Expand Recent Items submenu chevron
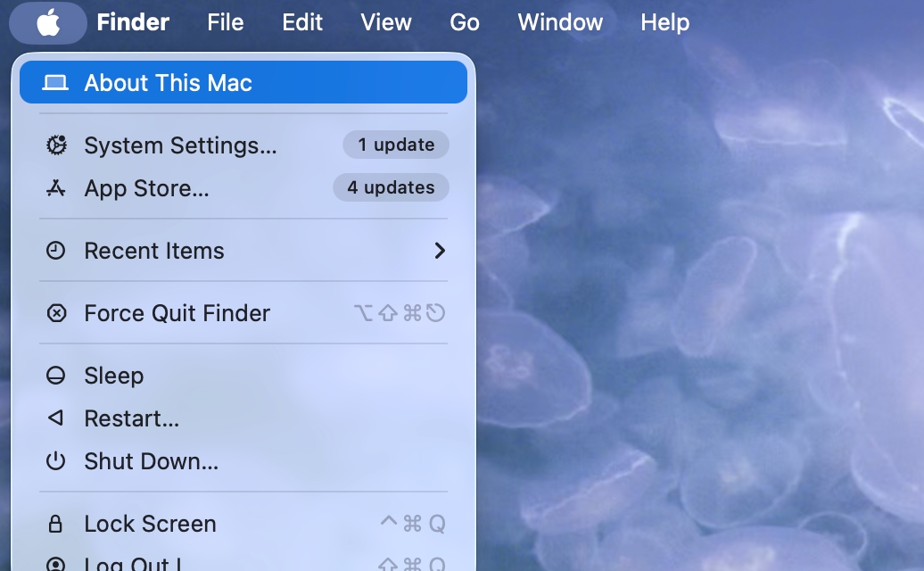 click(x=440, y=251)
